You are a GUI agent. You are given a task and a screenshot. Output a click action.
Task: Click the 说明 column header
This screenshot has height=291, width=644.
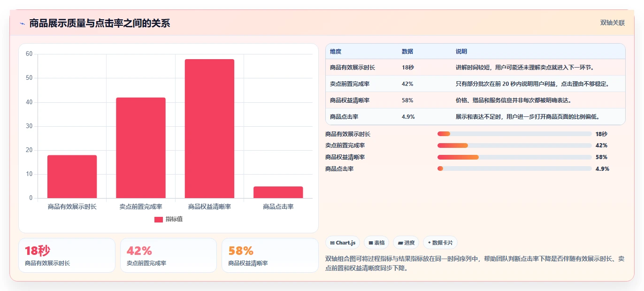pyautogui.click(x=461, y=51)
